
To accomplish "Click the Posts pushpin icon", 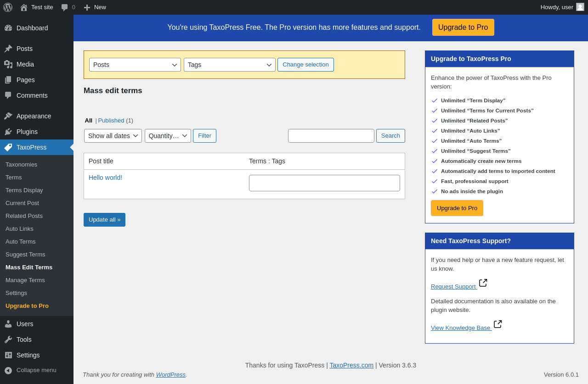I will [x=8, y=49].
